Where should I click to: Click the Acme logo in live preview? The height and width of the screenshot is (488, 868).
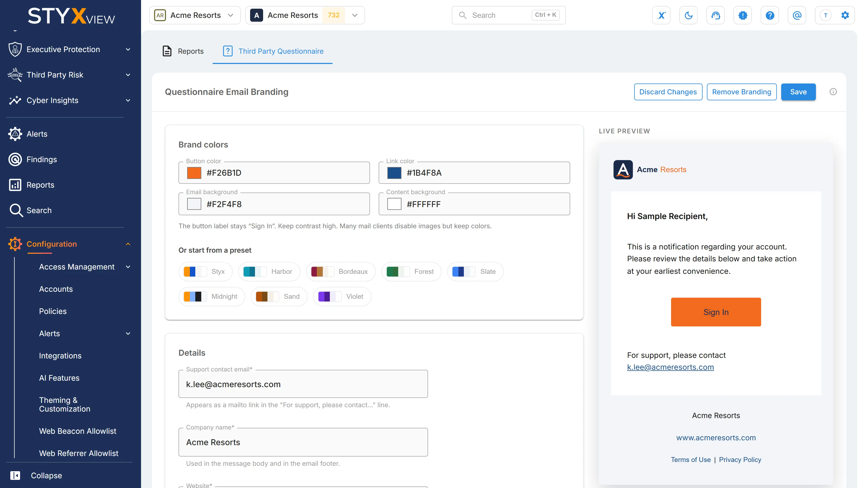pos(623,169)
